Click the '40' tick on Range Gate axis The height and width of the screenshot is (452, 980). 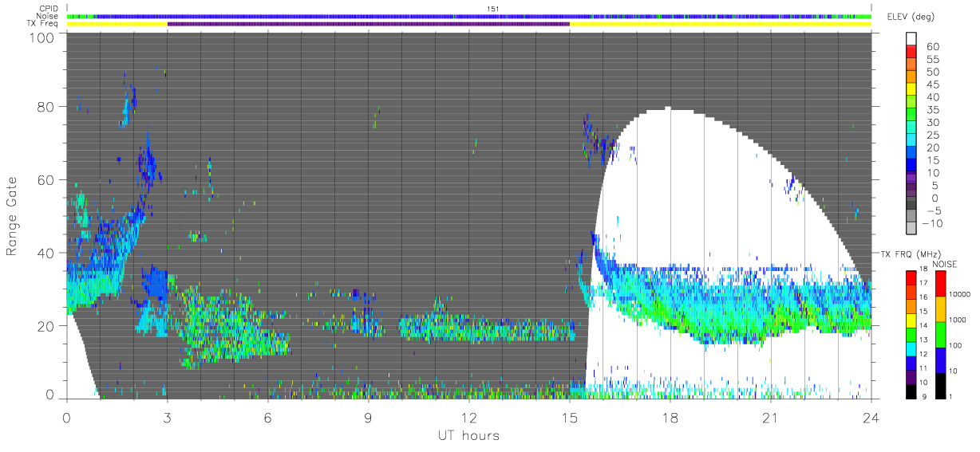click(47, 253)
